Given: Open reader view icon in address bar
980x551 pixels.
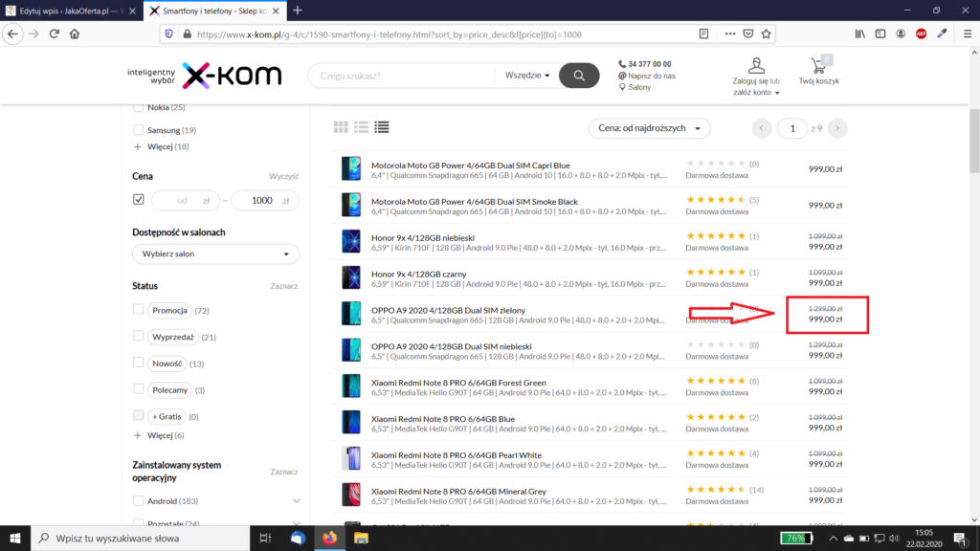Looking at the screenshot, I should tap(703, 34).
